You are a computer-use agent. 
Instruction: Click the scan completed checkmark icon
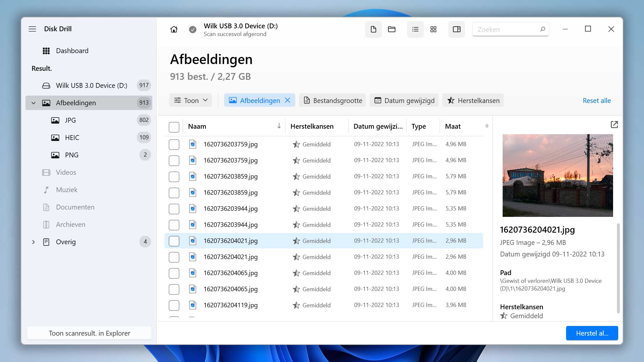193,29
